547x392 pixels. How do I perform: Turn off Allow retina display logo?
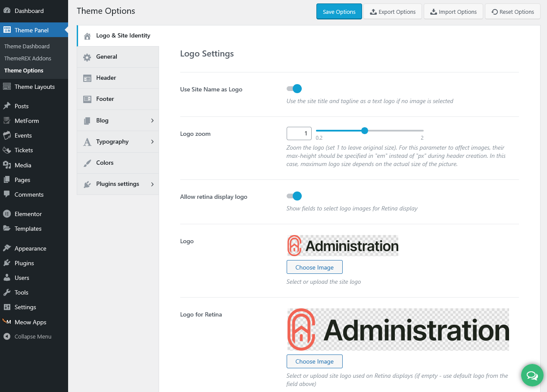click(294, 196)
